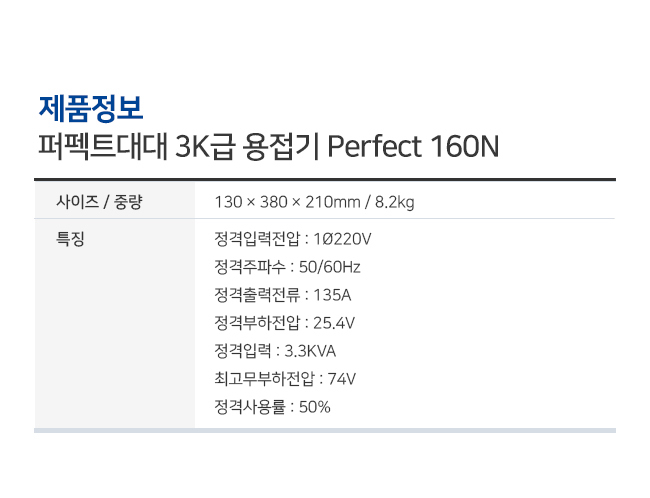Click the 사이즈 / 중량 row label
This screenshot has width=650, height=498.
(99, 202)
